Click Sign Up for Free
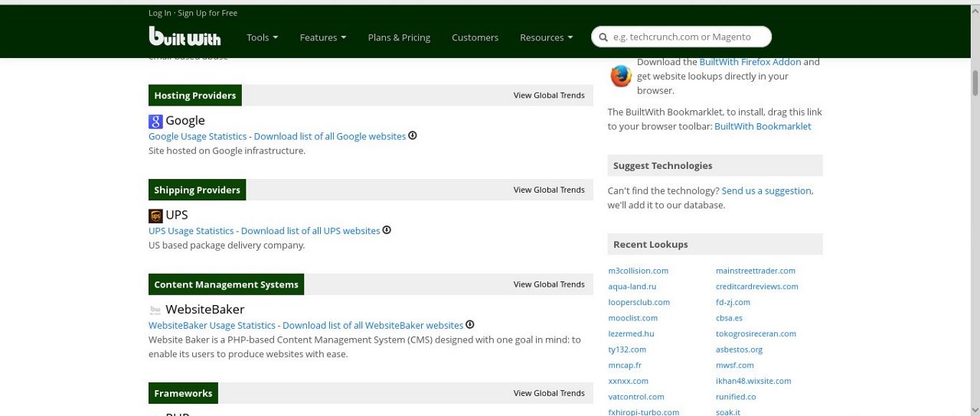The width and height of the screenshot is (980, 416). (x=207, y=13)
